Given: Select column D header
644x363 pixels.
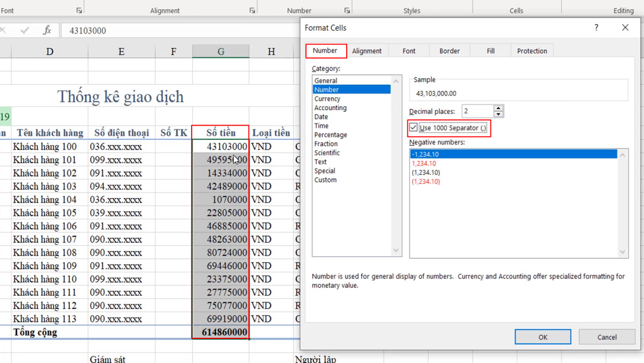Looking at the screenshot, I should point(50,52).
